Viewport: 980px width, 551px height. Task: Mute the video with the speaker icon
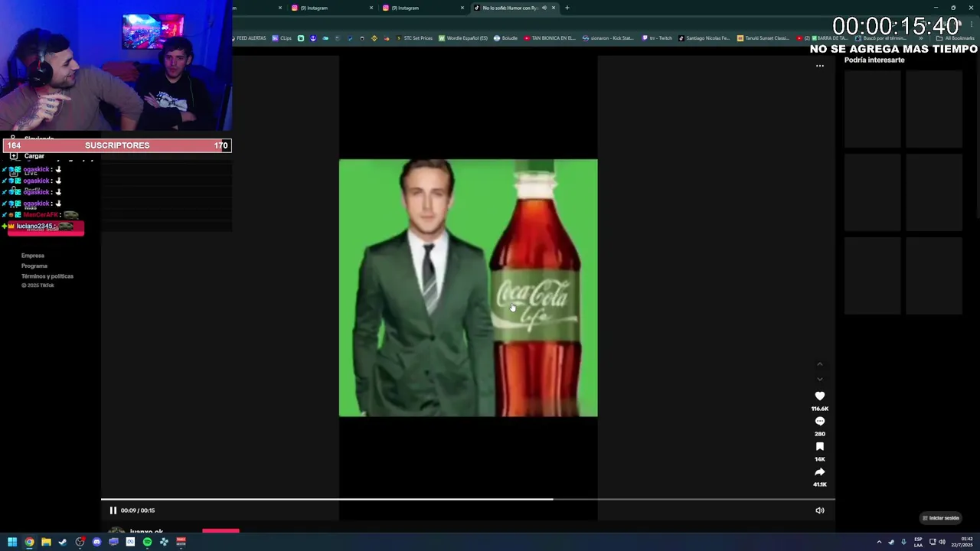pos(820,510)
